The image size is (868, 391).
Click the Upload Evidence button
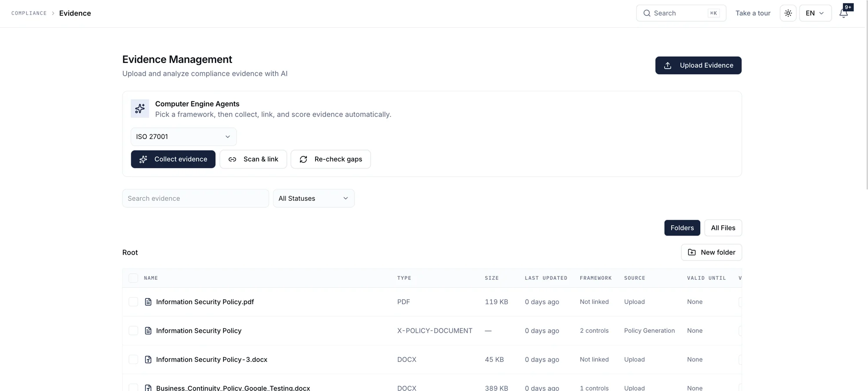(698, 66)
